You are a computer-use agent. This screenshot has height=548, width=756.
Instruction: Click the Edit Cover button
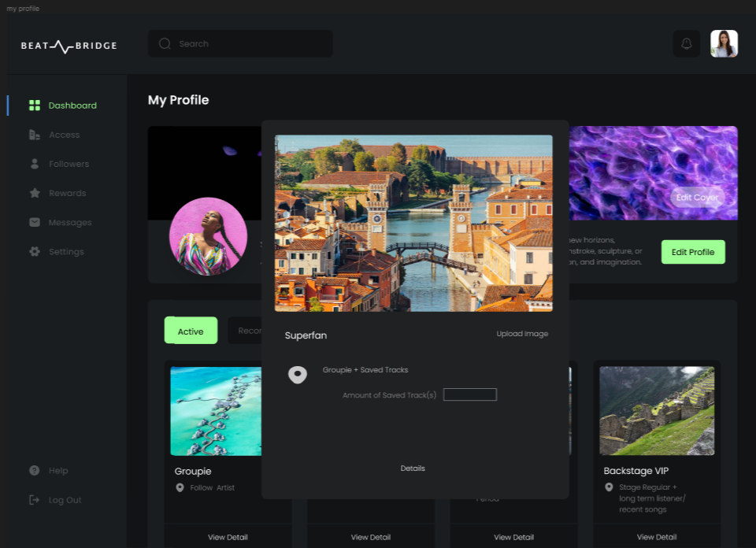pos(697,198)
